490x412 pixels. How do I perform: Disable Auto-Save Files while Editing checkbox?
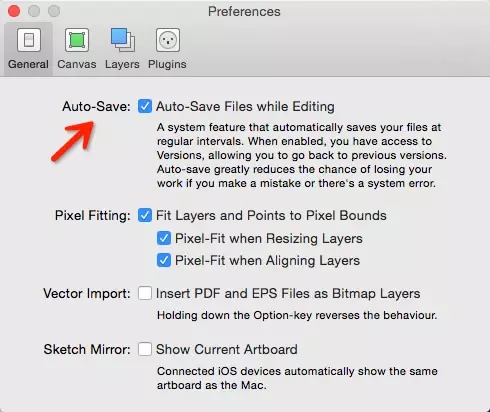[145, 106]
